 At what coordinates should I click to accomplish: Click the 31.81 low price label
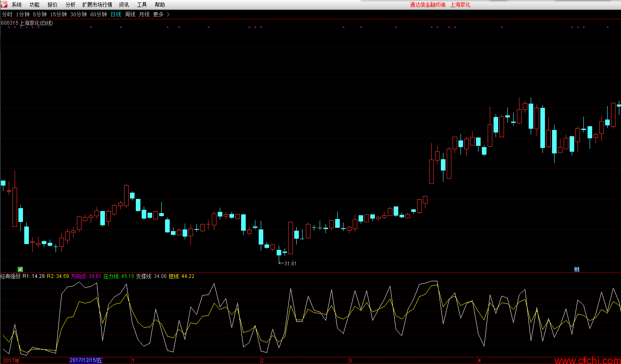tap(290, 263)
